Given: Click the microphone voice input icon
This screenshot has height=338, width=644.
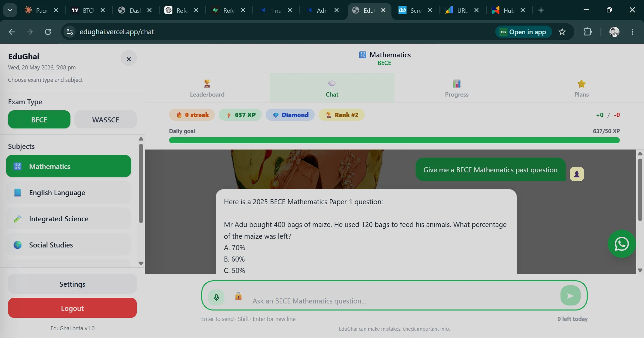Looking at the screenshot, I should (216, 297).
